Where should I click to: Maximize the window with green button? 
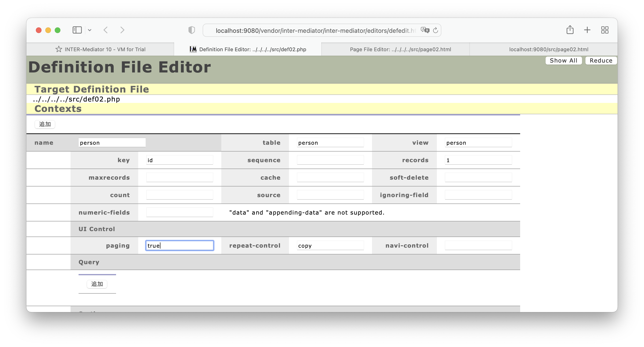click(x=58, y=30)
